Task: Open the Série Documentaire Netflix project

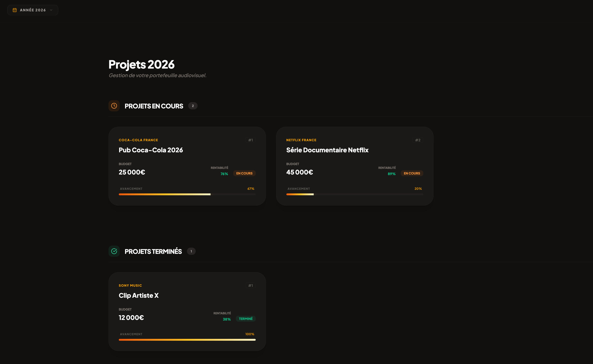Action: pos(327,150)
